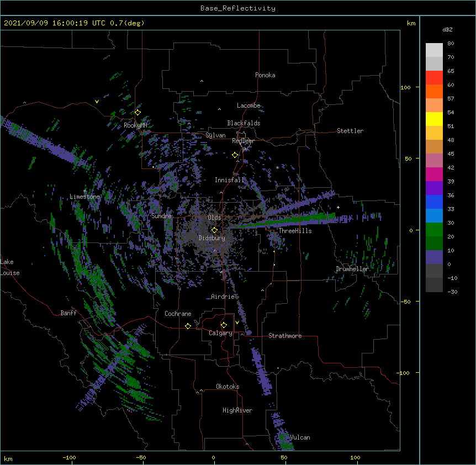
Task: Select the green 30 dBZ color swatch
Action: point(434,230)
